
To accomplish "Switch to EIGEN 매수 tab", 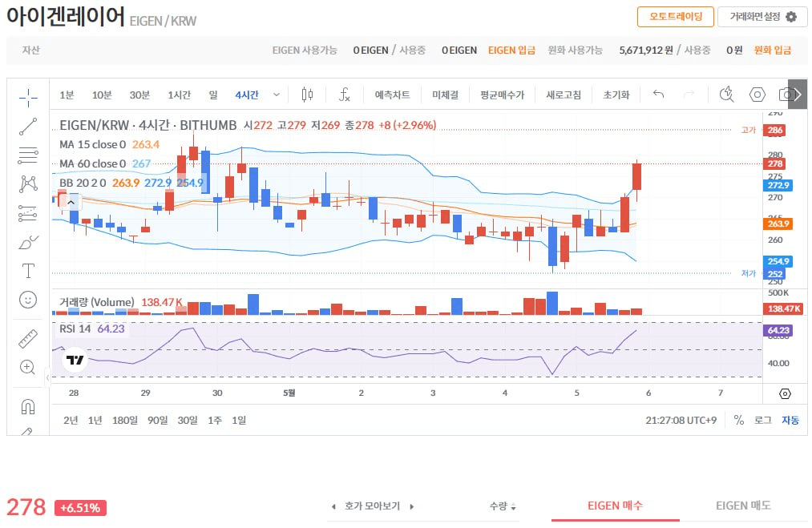I will coord(616,506).
